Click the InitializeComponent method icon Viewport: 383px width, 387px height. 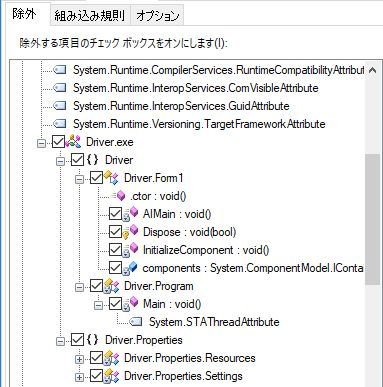(130, 250)
